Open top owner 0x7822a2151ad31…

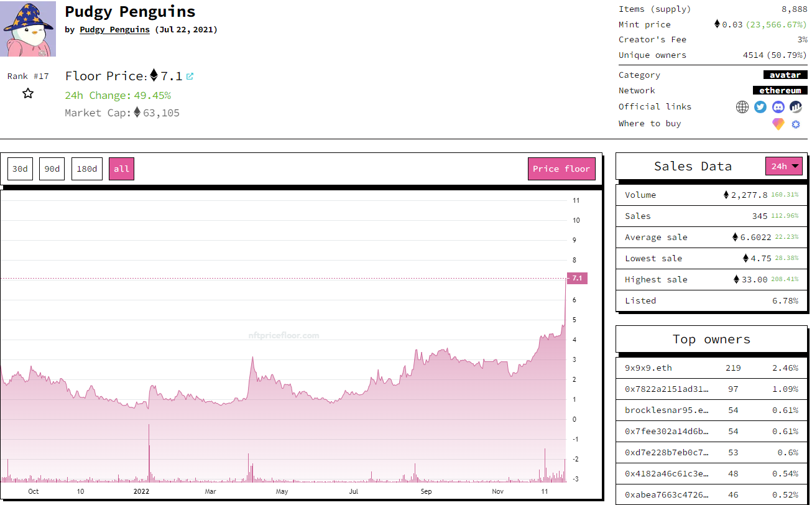pos(667,389)
